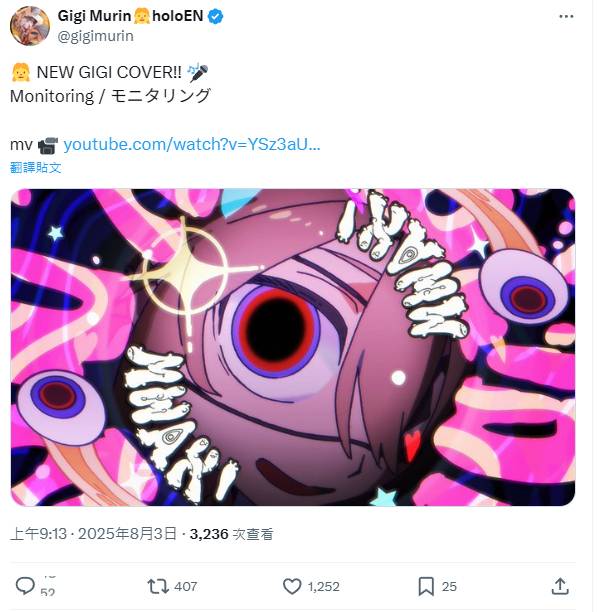
Task: Click the reply speech bubble icon
Action: pos(25,586)
